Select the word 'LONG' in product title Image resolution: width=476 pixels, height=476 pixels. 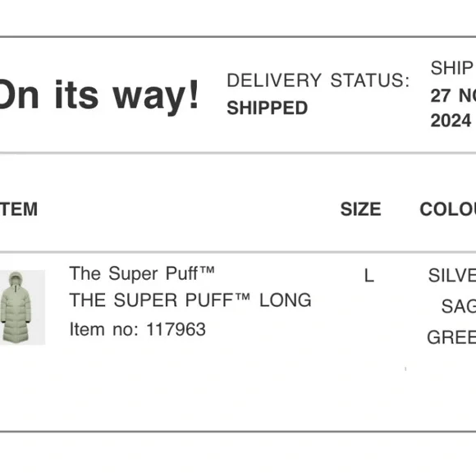tap(286, 300)
